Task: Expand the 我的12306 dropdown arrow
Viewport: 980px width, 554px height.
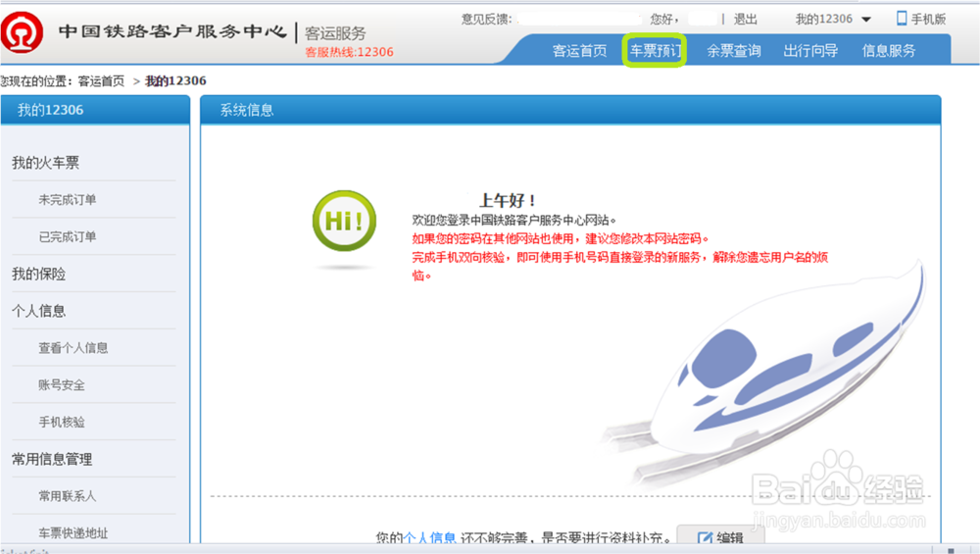Action: pos(866,20)
